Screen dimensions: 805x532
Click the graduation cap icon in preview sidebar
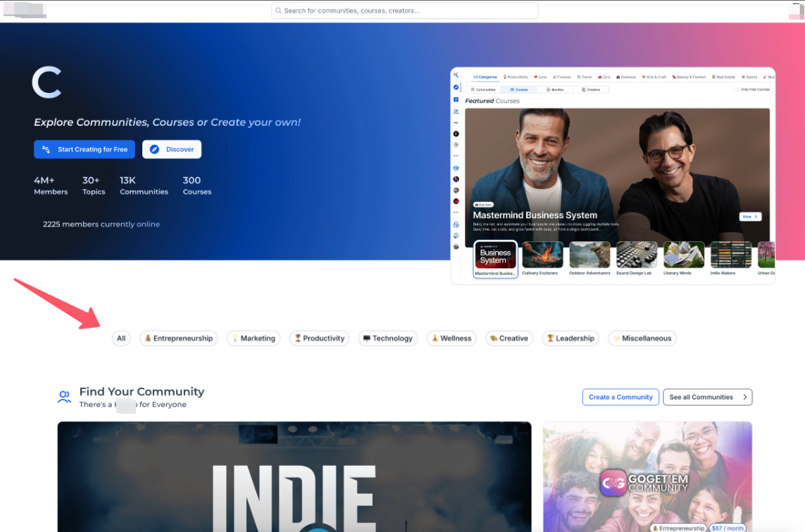(456, 167)
